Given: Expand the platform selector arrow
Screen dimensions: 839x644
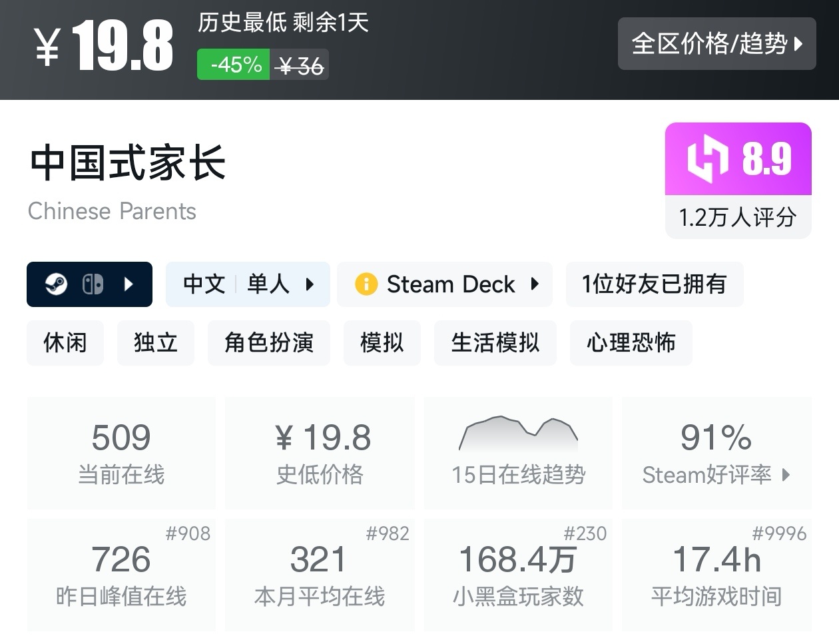Looking at the screenshot, I should click(x=129, y=284).
